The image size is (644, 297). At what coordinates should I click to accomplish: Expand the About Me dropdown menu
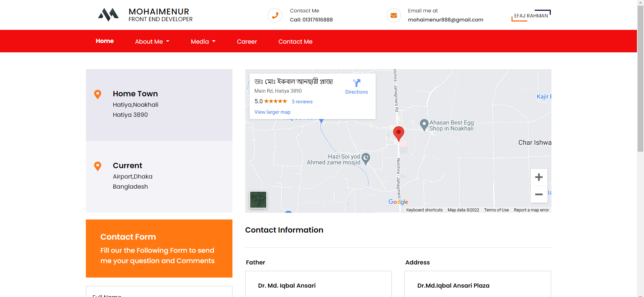152,42
